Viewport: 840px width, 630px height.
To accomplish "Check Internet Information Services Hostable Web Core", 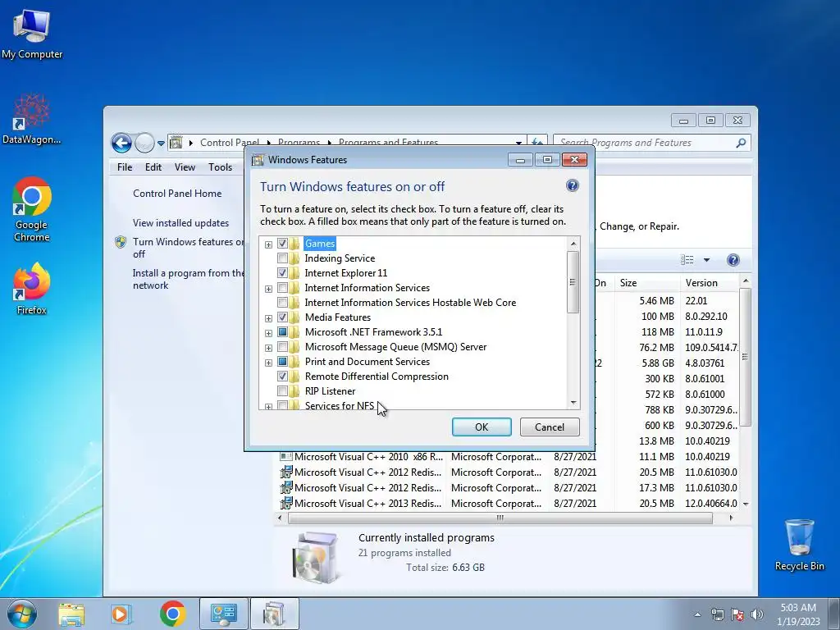I will (282, 303).
